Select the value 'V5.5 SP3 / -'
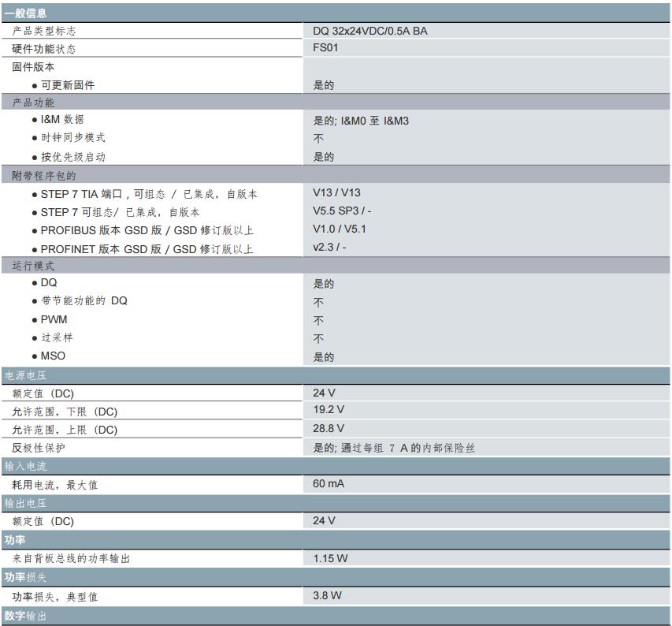The height and width of the screenshot is (626, 672). [342, 211]
